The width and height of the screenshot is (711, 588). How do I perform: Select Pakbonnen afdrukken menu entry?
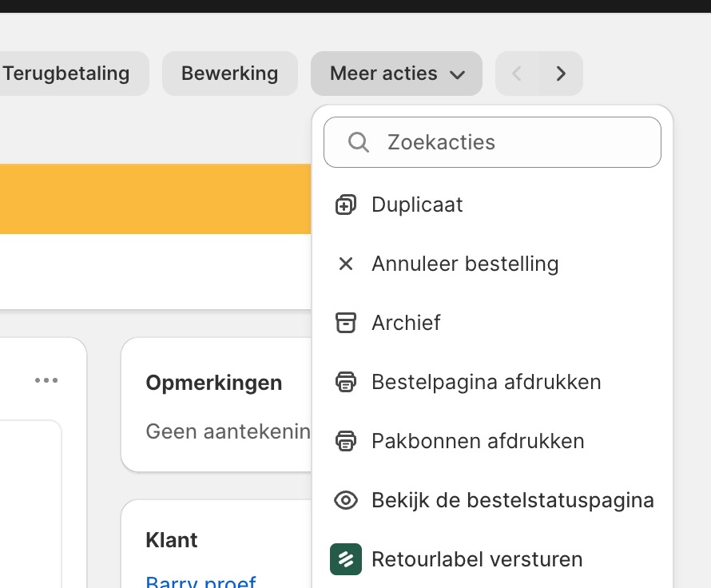(x=477, y=441)
